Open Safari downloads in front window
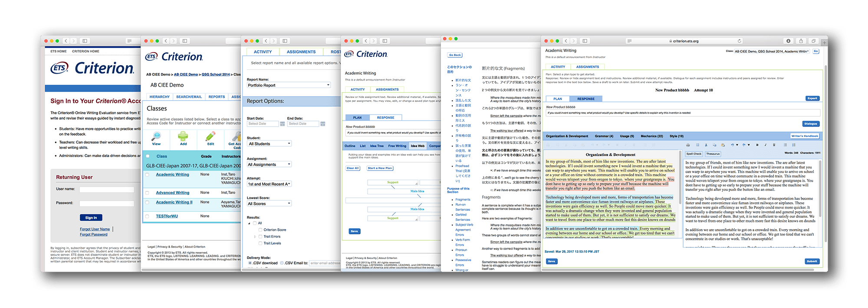 pyautogui.click(x=789, y=41)
